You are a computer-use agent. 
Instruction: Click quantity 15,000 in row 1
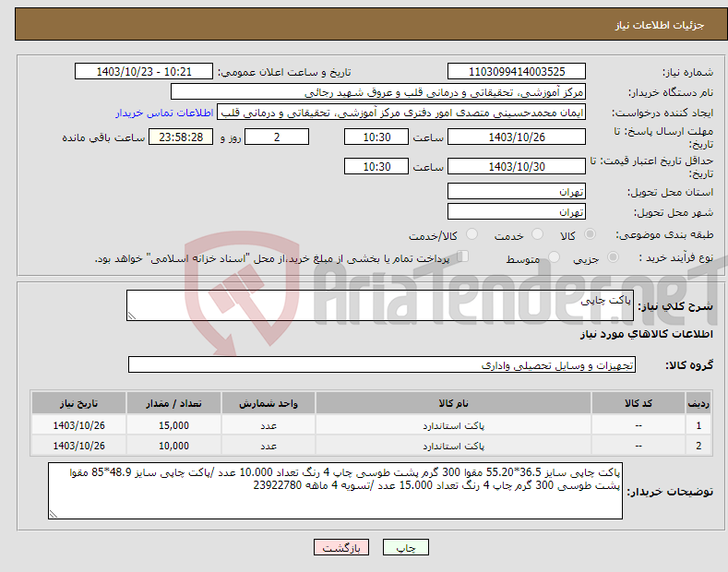173,425
